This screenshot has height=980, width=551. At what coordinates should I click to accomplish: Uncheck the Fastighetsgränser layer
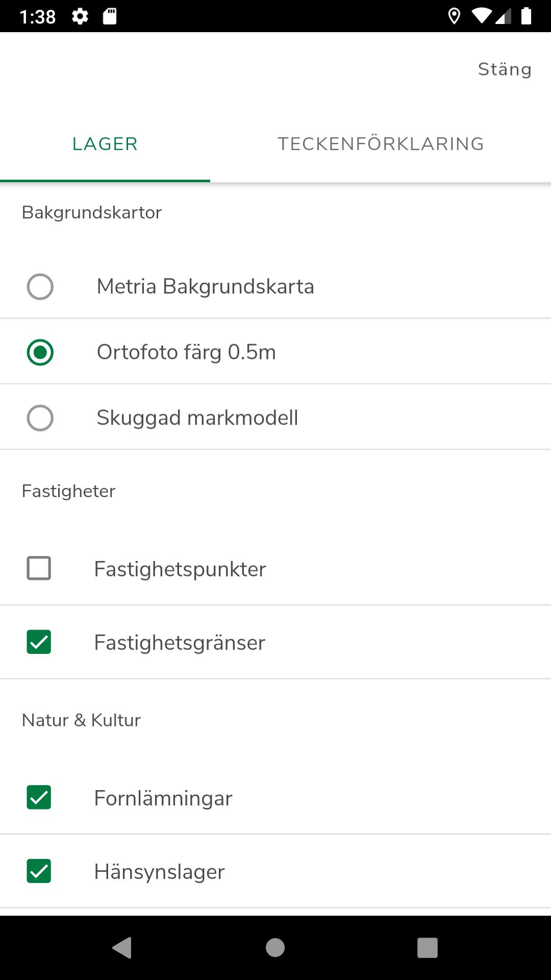tap(39, 642)
